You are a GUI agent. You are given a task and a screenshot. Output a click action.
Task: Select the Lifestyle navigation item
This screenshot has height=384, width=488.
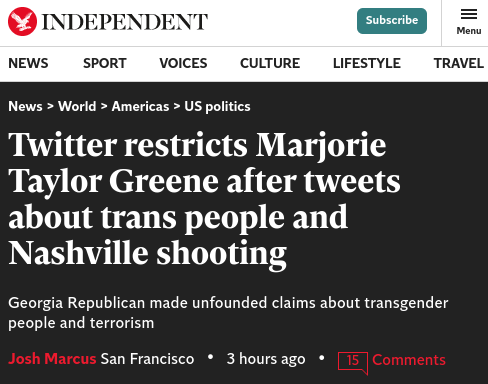point(367,63)
